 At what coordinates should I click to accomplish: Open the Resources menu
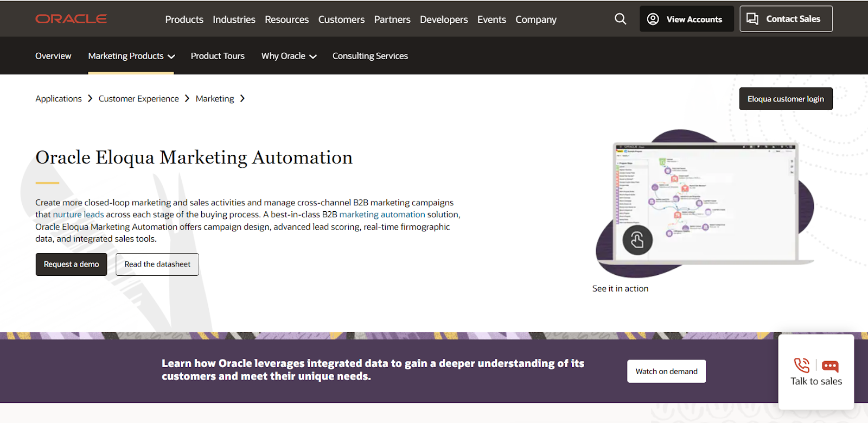coord(287,20)
